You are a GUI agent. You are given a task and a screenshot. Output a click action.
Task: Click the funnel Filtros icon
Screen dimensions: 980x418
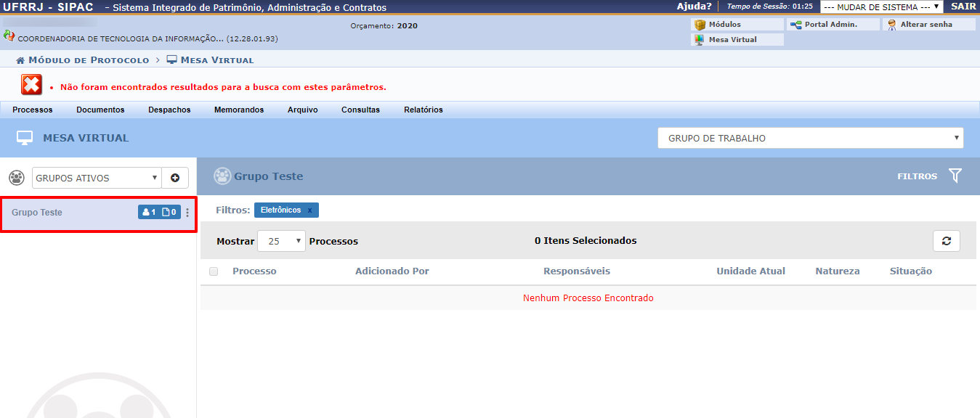click(955, 176)
